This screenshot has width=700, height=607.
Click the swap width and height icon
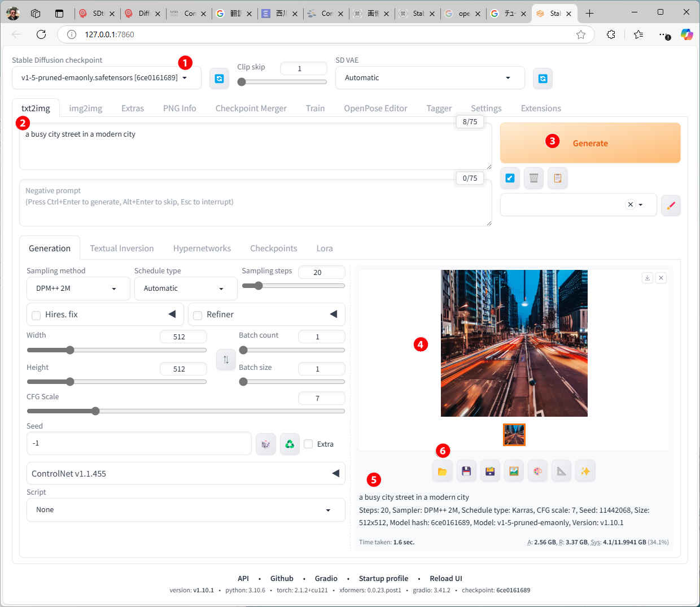pos(226,360)
